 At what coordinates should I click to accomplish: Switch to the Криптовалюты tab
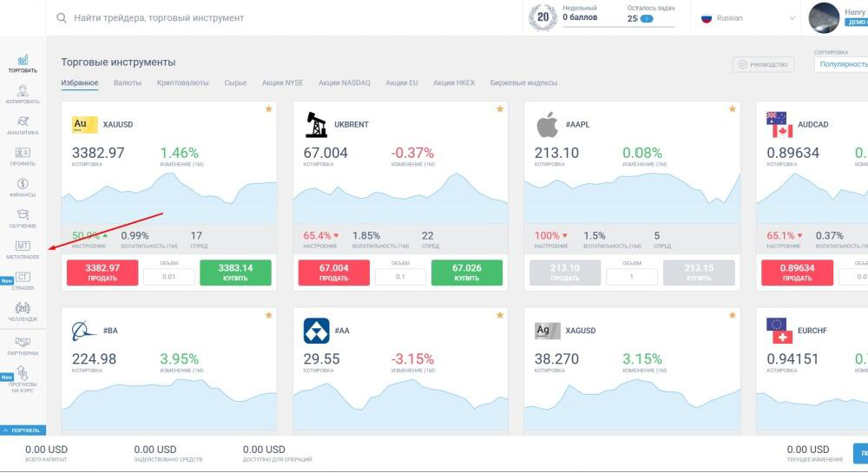click(182, 83)
